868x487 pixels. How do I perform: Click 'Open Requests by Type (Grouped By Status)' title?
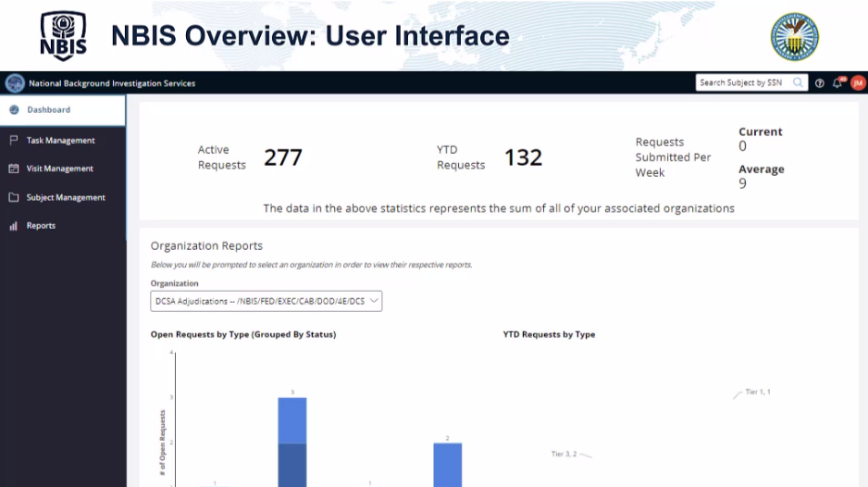(x=243, y=334)
